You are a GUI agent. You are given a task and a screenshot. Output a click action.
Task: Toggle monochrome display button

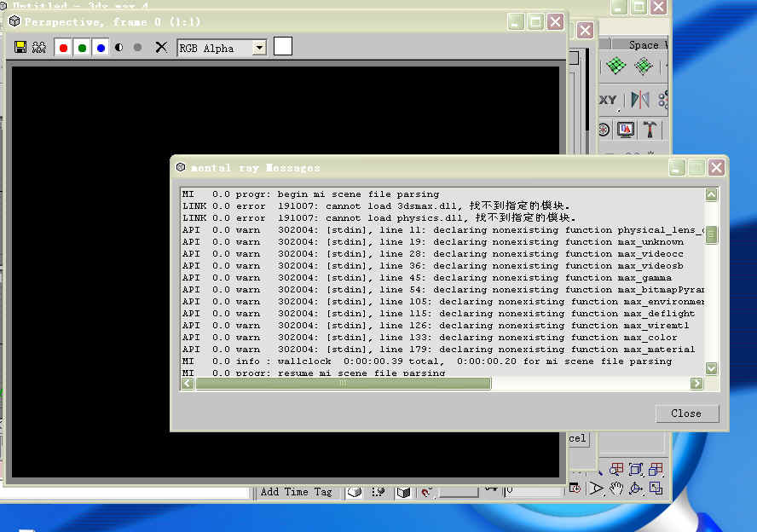tap(137, 47)
